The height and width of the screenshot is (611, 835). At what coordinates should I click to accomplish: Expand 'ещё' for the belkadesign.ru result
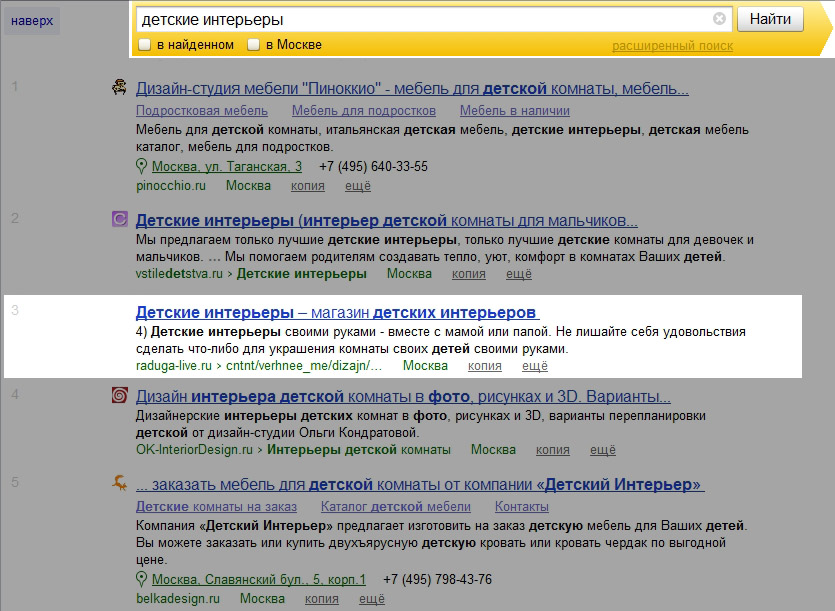pyautogui.click(x=372, y=599)
